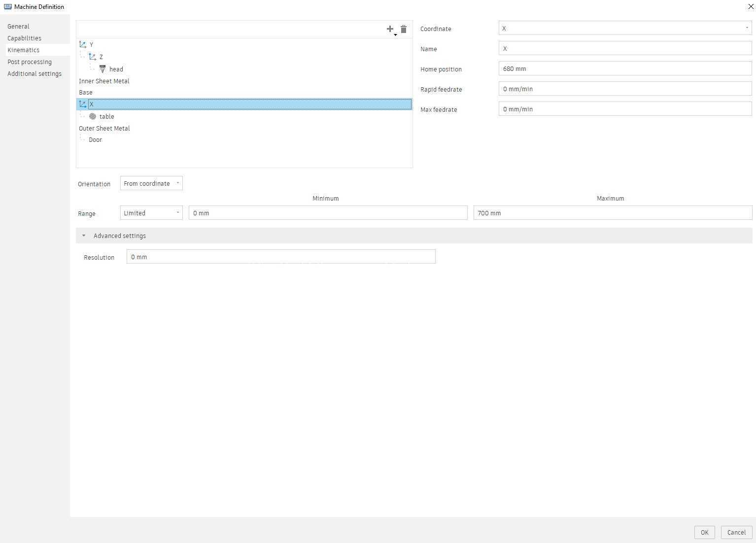Select the Z axis tree row
756x543 pixels.
(244, 57)
